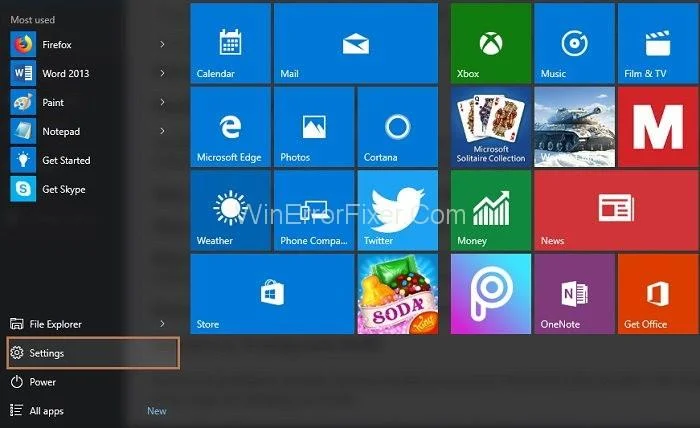Image resolution: width=700 pixels, height=428 pixels.
Task: Open the Phone Companion tile
Action: pos(314,210)
